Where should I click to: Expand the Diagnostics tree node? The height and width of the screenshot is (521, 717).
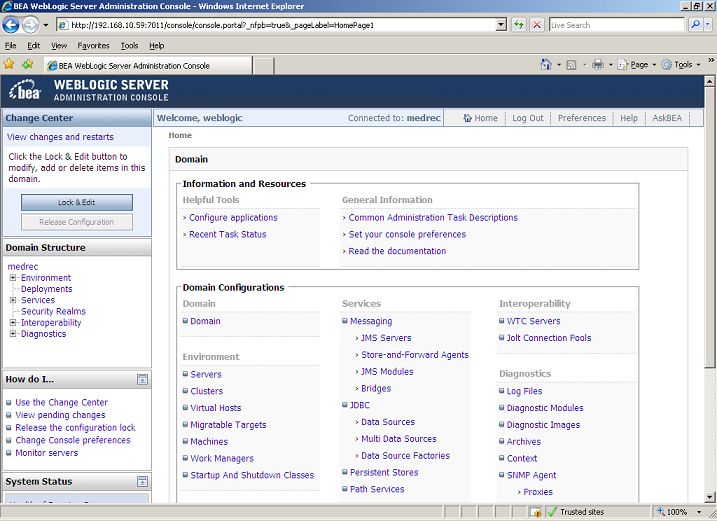click(13, 334)
